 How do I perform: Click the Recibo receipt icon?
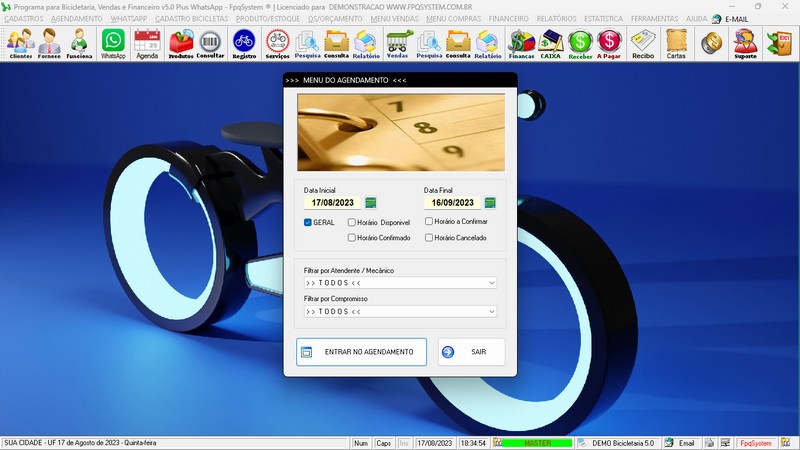[x=643, y=43]
